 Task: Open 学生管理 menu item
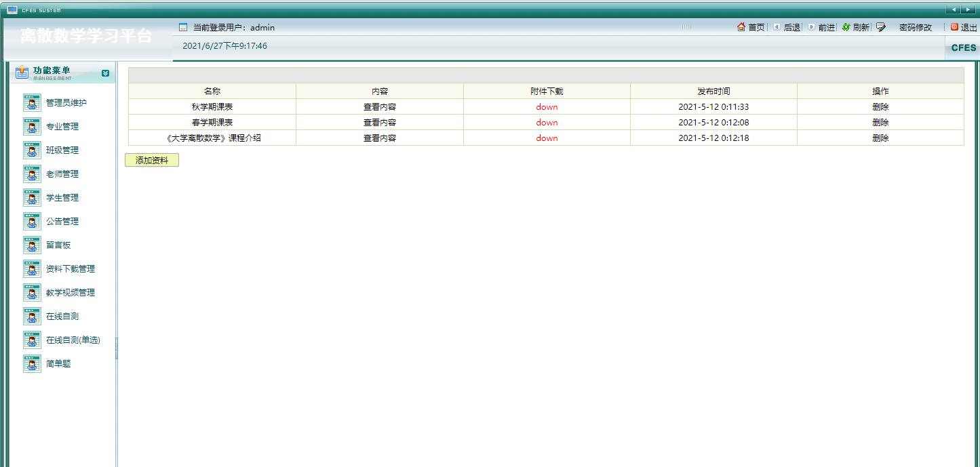point(62,198)
